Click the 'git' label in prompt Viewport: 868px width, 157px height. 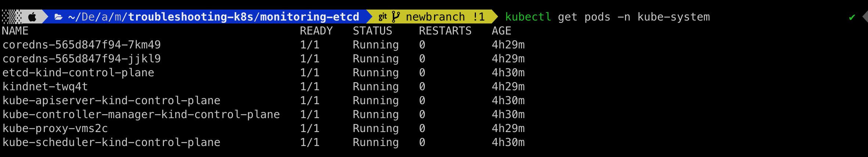383,17
